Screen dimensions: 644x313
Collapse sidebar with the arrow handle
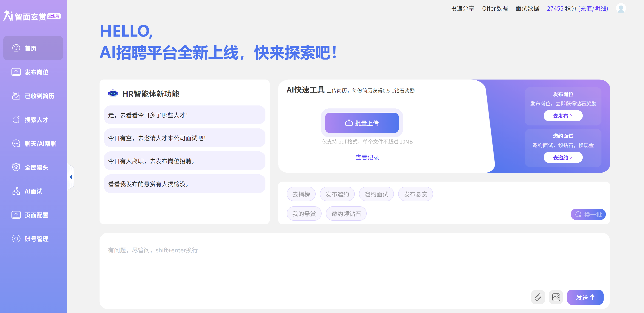(x=71, y=177)
